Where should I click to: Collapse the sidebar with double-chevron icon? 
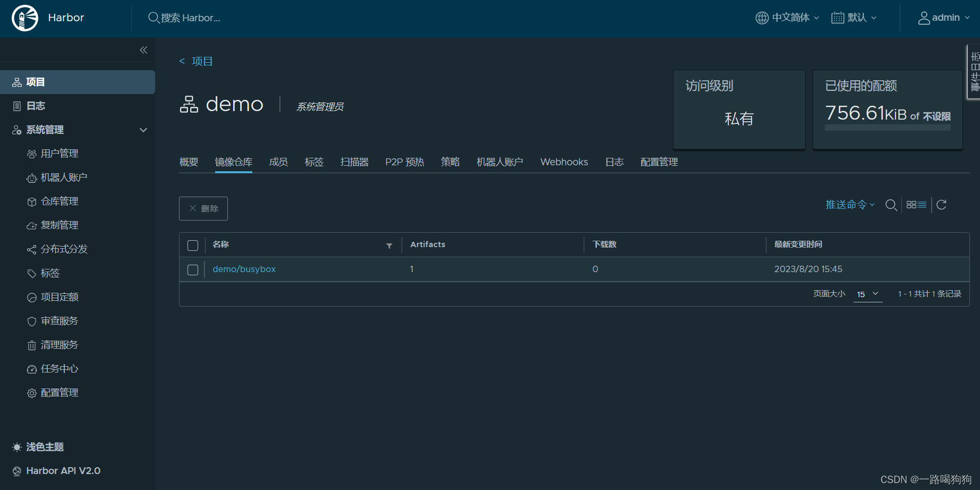coord(143,50)
